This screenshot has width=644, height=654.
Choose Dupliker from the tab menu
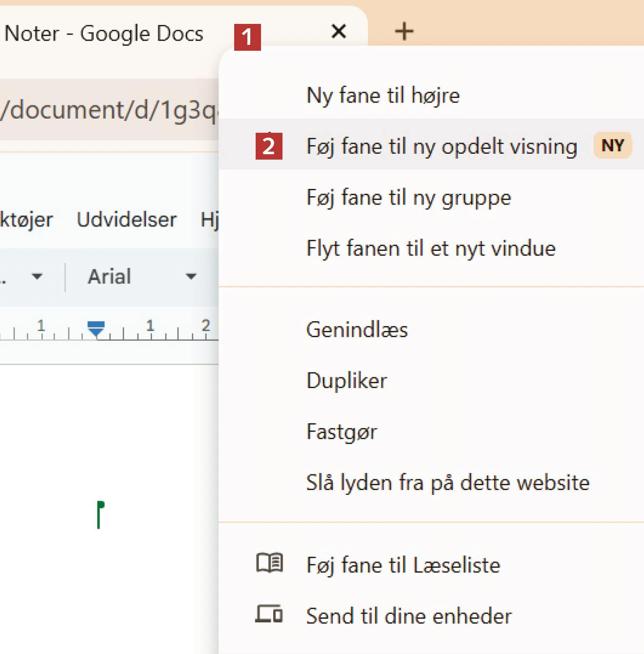point(346,381)
